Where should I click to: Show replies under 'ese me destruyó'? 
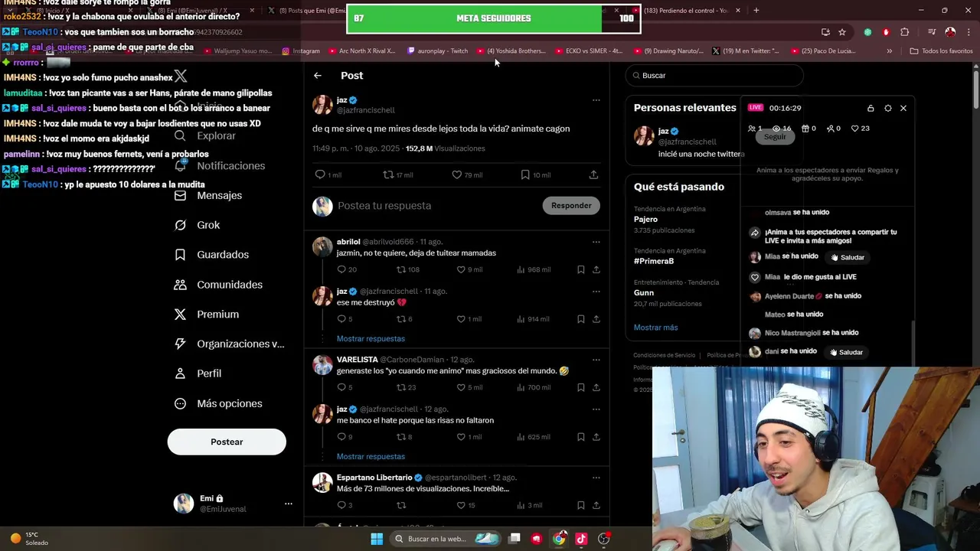tap(371, 338)
